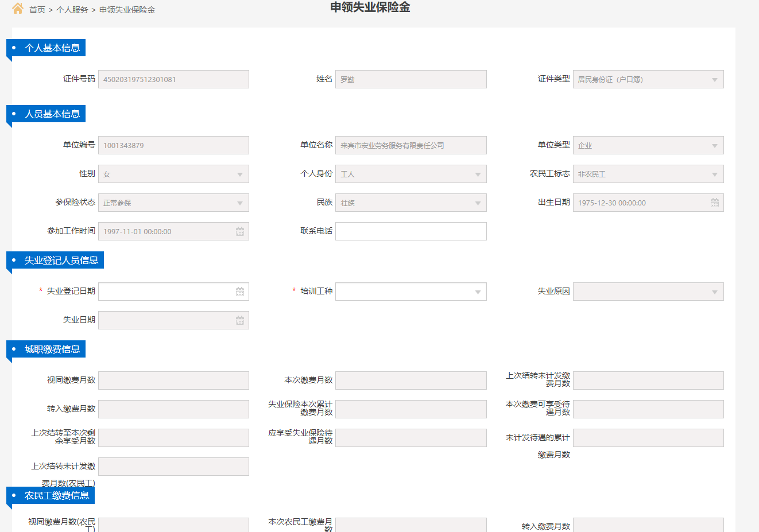Navigate to 个人服务 breadcrumb link
Screen dimensions: 759x532
(x=72, y=10)
